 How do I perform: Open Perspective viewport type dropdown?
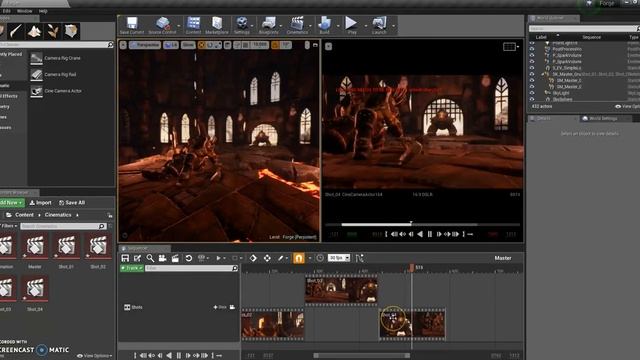tap(145, 45)
